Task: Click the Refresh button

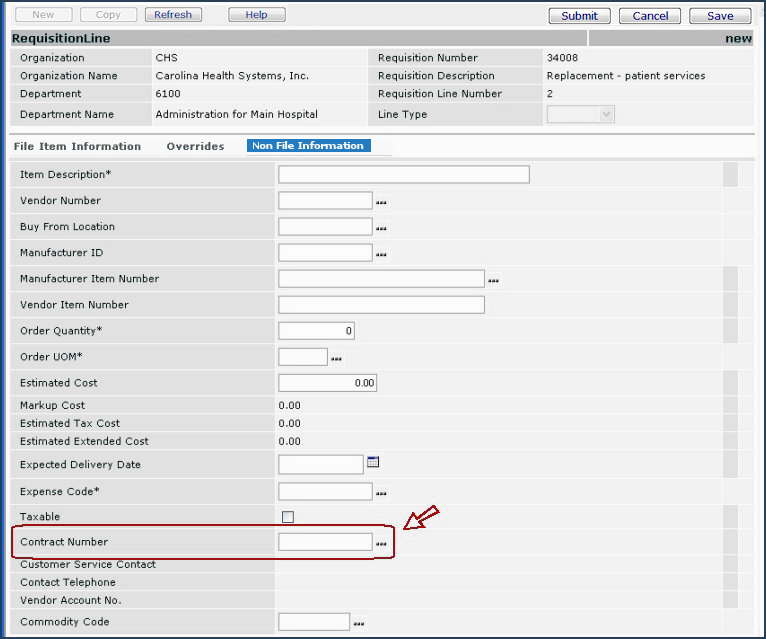Action: [173, 15]
